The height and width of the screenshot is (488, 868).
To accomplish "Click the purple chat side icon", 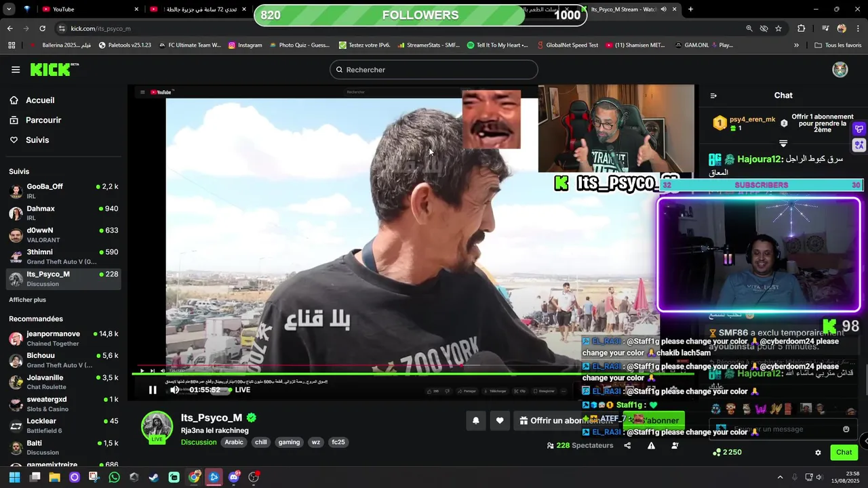I will pyautogui.click(x=859, y=129).
